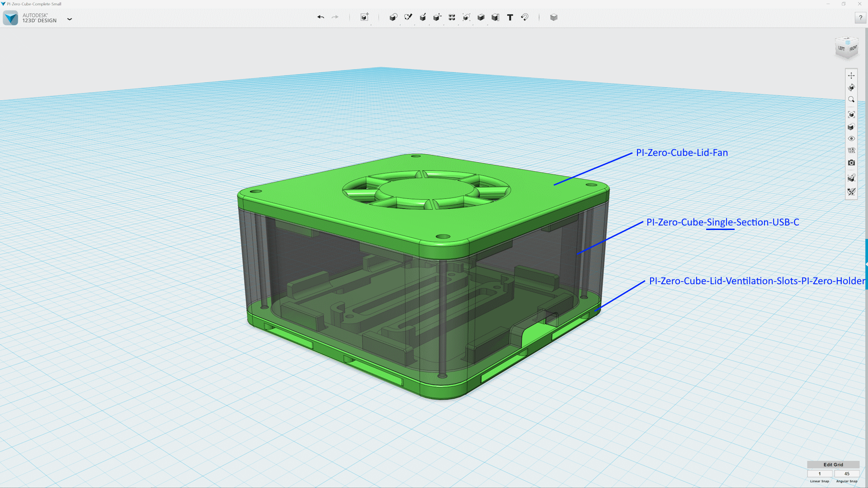The width and height of the screenshot is (868, 488).
Task: Open the Combine tool
Action: pyautogui.click(x=481, y=17)
